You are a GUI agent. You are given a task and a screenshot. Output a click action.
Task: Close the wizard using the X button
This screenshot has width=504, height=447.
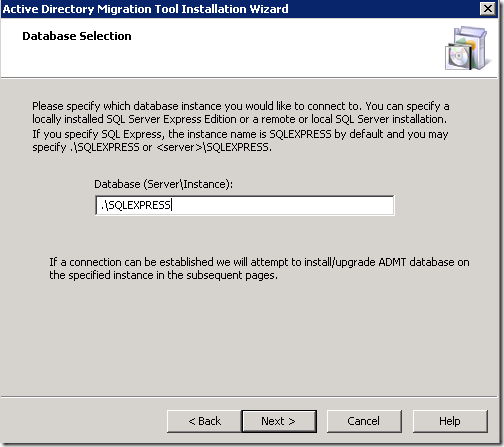(488, 8)
